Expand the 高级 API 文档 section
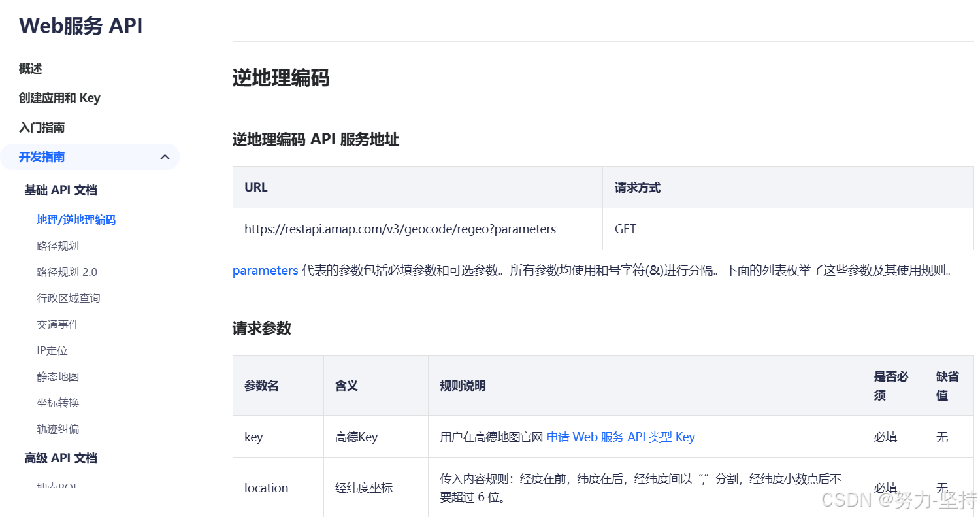 click(x=60, y=458)
